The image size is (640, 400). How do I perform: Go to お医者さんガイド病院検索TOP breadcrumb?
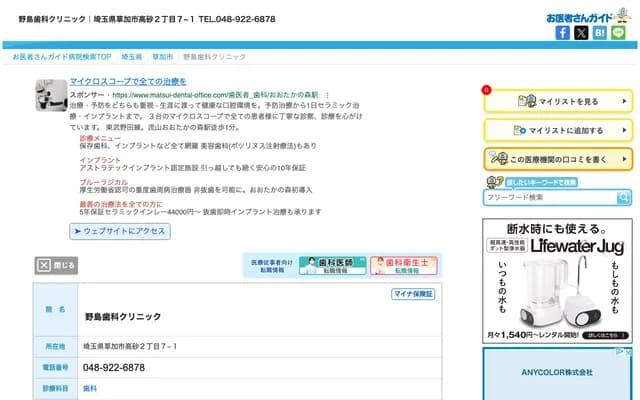pyautogui.click(x=62, y=57)
